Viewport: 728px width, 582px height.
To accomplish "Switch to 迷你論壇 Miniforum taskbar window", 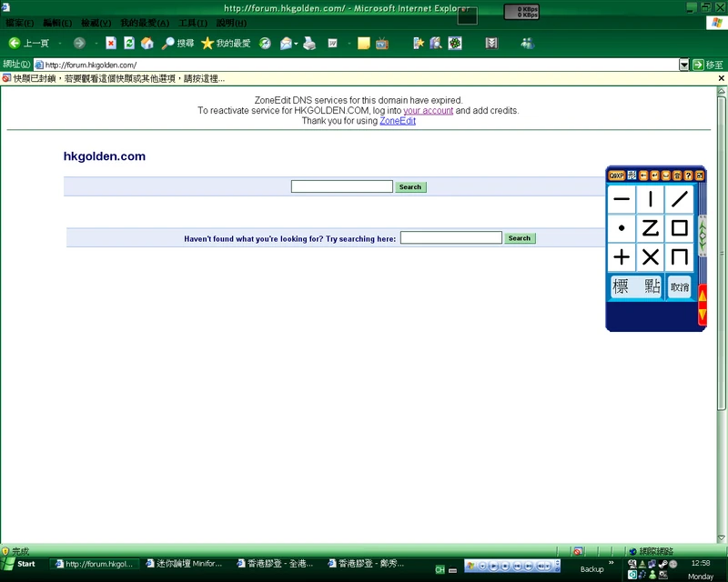I will (x=185, y=564).
